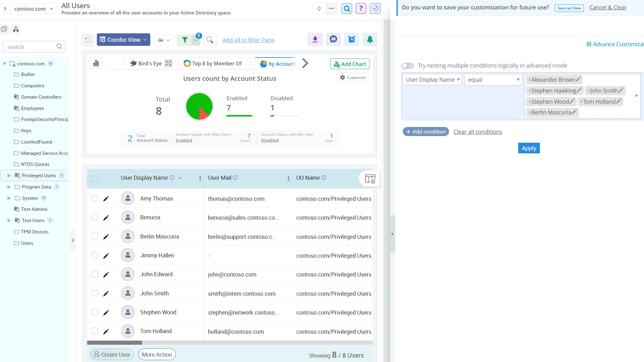The height and width of the screenshot is (362, 644).
Task: Open the global search magnifier icon
Action: click(347, 8)
